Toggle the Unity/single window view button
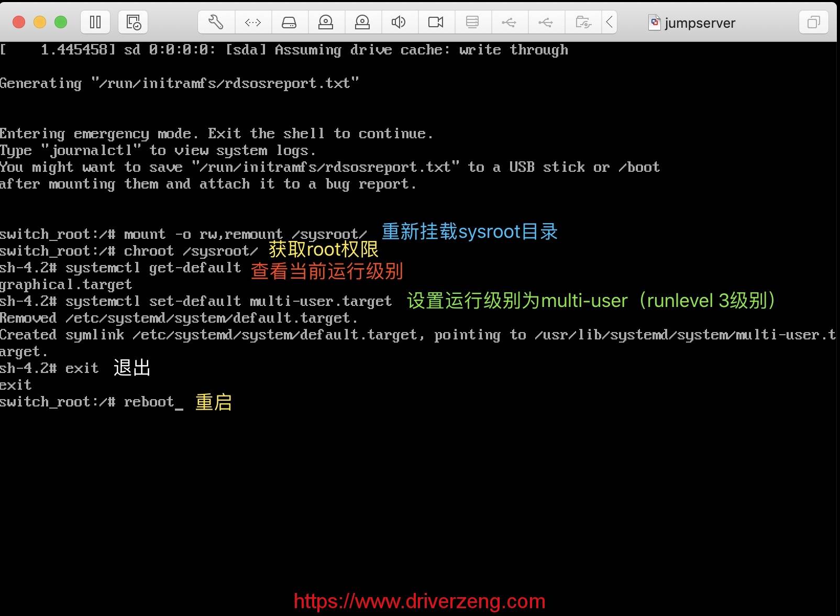The image size is (840, 616). click(x=813, y=22)
